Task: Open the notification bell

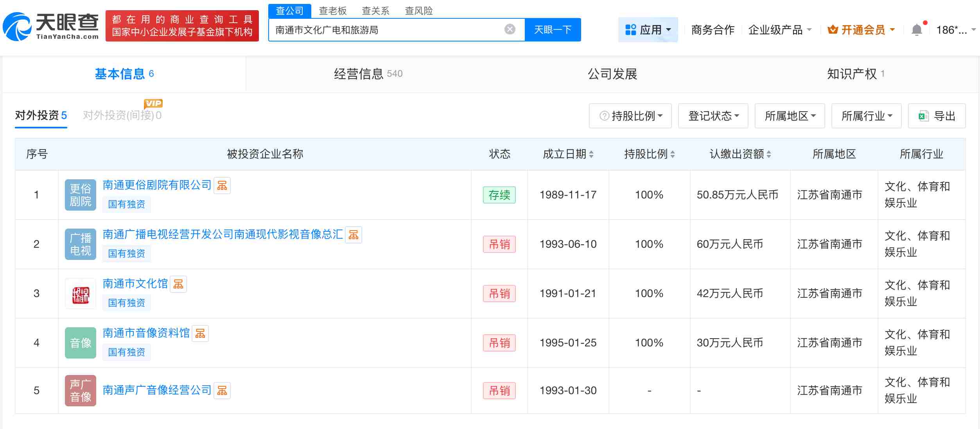Action: point(916,29)
